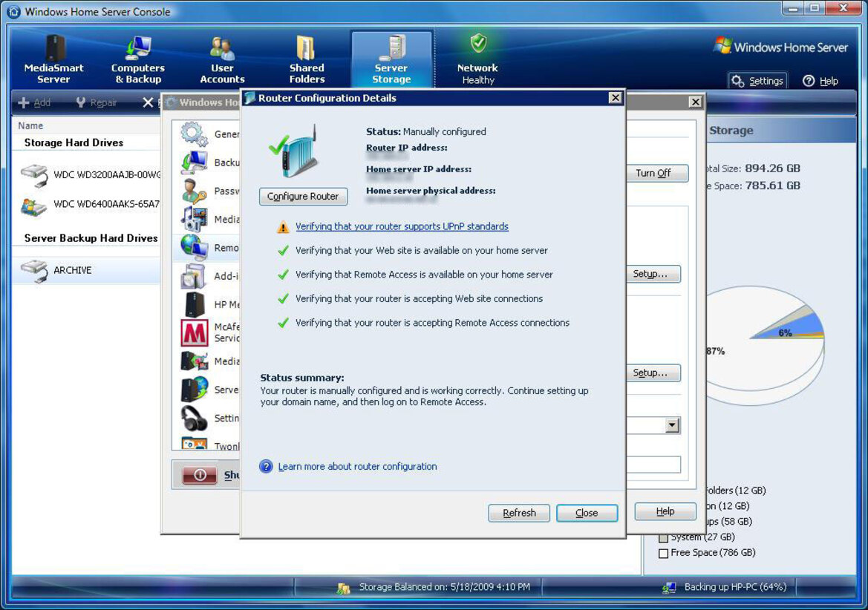The image size is (868, 610).
Task: Open the UPnP standards verification link
Action: [x=402, y=226]
